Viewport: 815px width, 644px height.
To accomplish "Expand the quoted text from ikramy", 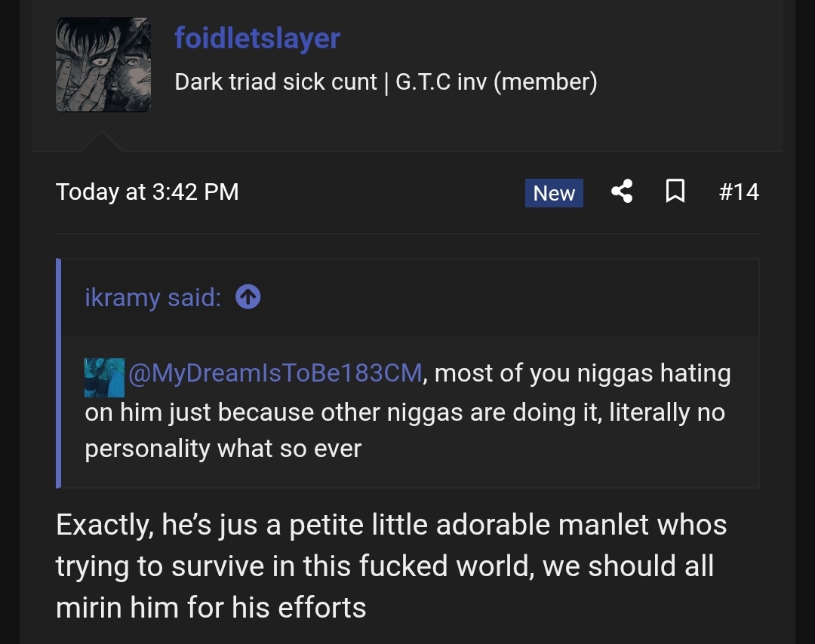I will click(407, 411).
